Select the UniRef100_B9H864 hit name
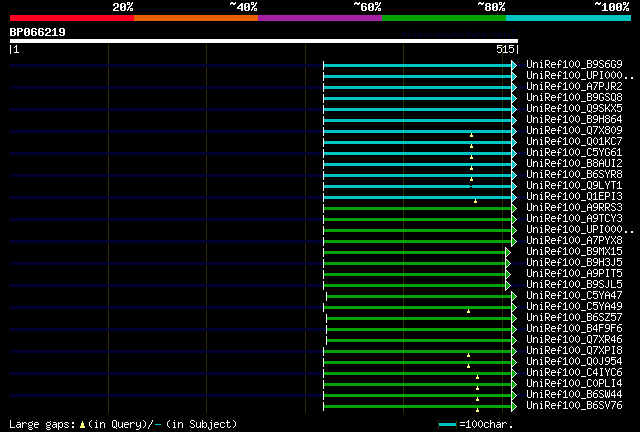 tap(574, 120)
